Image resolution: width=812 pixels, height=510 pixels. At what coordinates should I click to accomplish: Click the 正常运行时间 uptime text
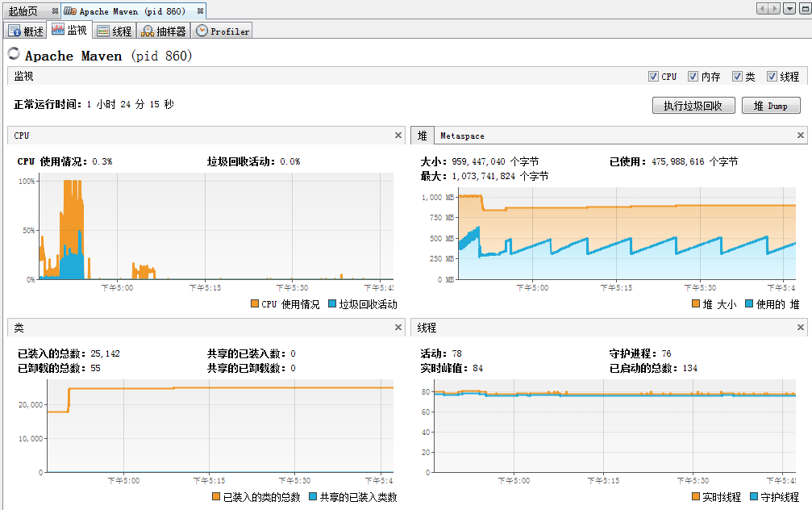pyautogui.click(x=94, y=104)
